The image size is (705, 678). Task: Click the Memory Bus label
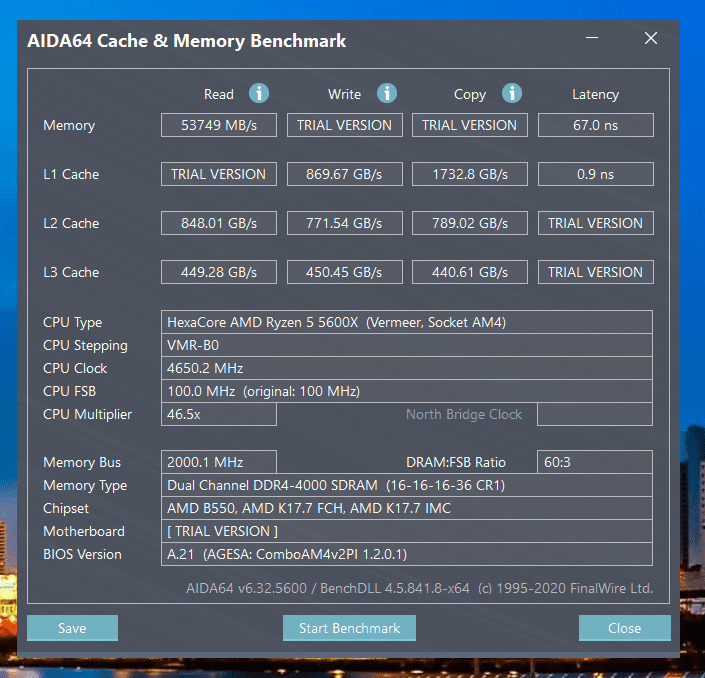(x=82, y=462)
